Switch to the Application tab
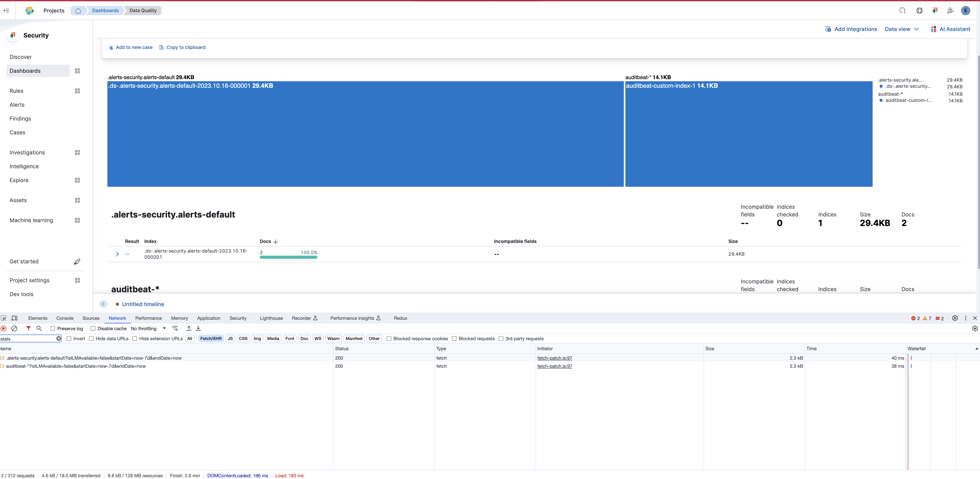 tap(208, 318)
